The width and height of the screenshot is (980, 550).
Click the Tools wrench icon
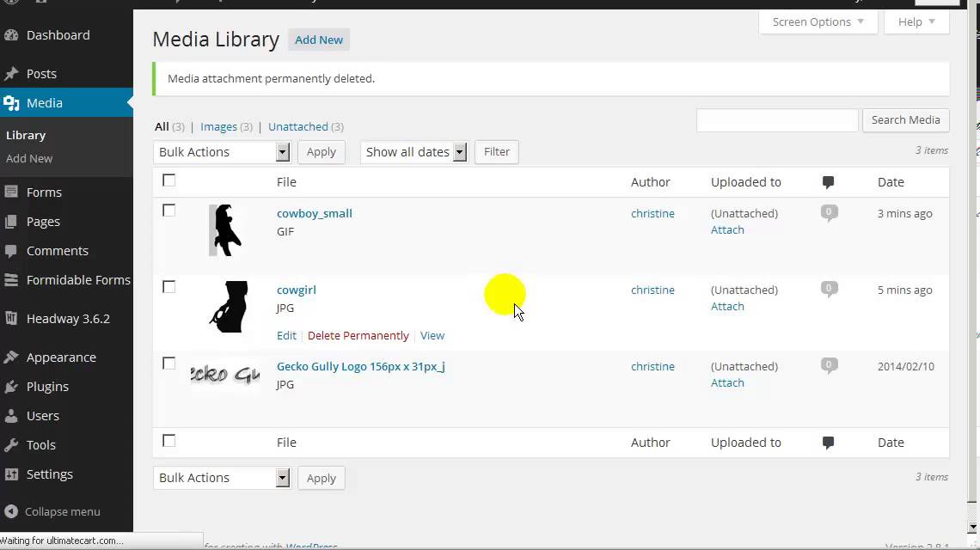coord(10,445)
